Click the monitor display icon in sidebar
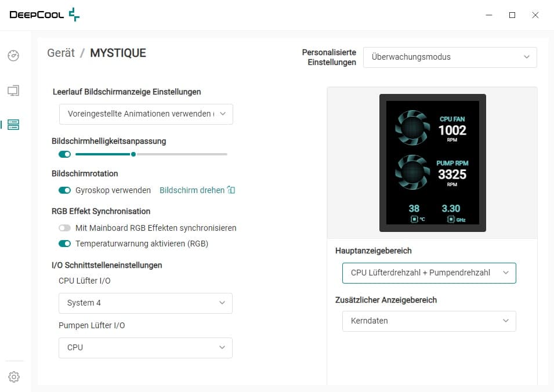The height and width of the screenshot is (392, 554). pos(13,90)
